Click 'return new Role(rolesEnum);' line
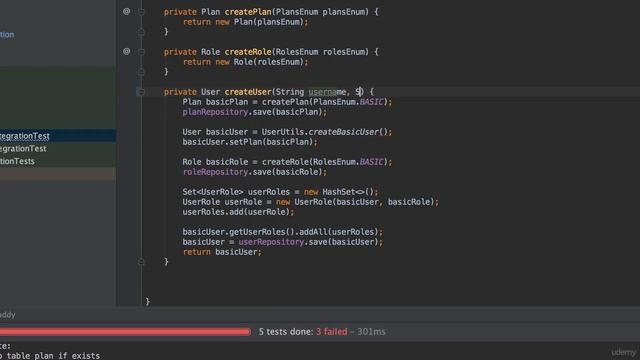The width and height of the screenshot is (640, 360). pos(245,62)
